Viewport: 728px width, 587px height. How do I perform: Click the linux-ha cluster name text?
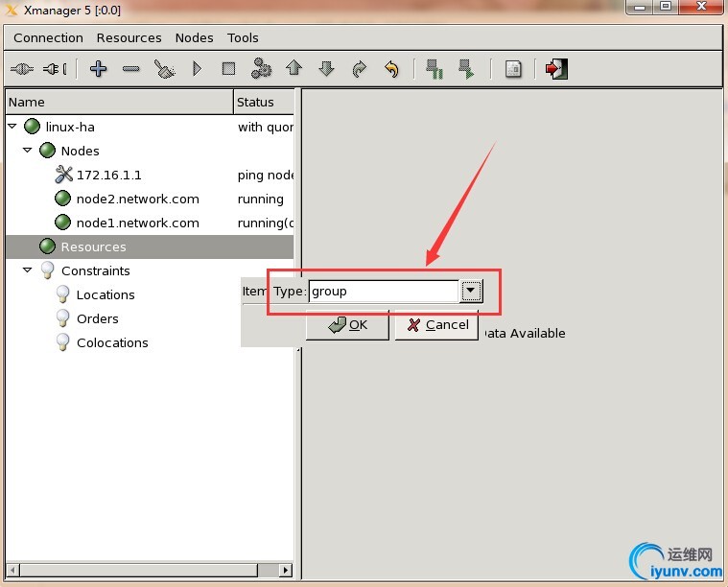70,127
